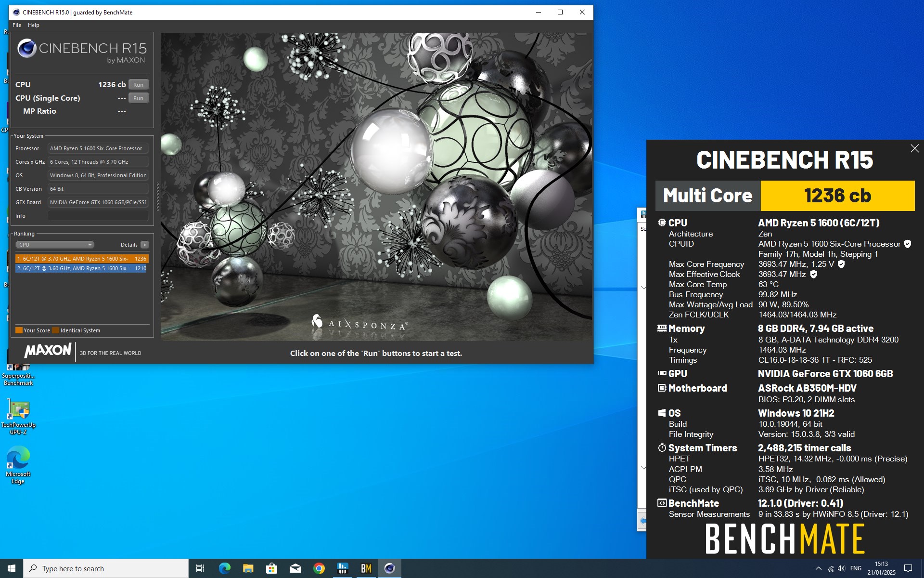Select ranking entry with score 1236

pyautogui.click(x=82, y=259)
